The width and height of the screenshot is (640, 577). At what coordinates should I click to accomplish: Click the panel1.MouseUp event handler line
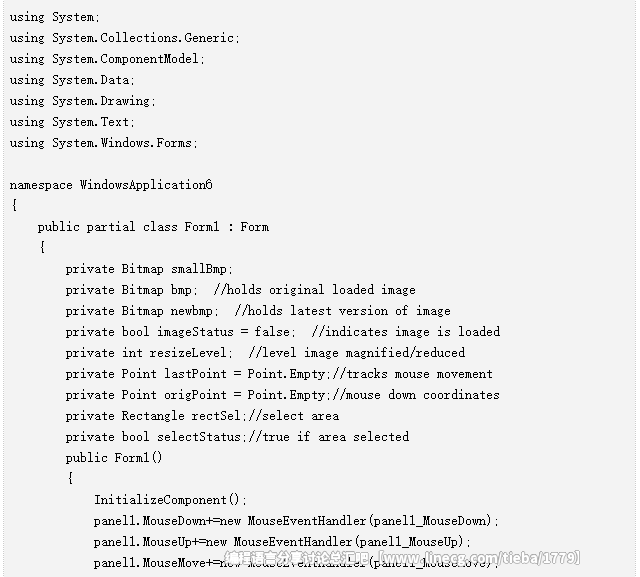pyautogui.click(x=282, y=542)
